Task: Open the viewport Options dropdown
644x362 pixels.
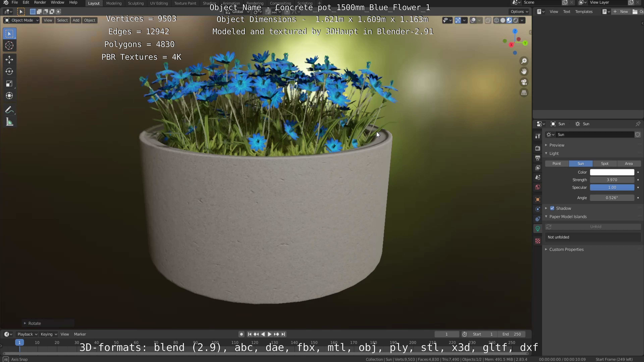Action: pos(519,12)
